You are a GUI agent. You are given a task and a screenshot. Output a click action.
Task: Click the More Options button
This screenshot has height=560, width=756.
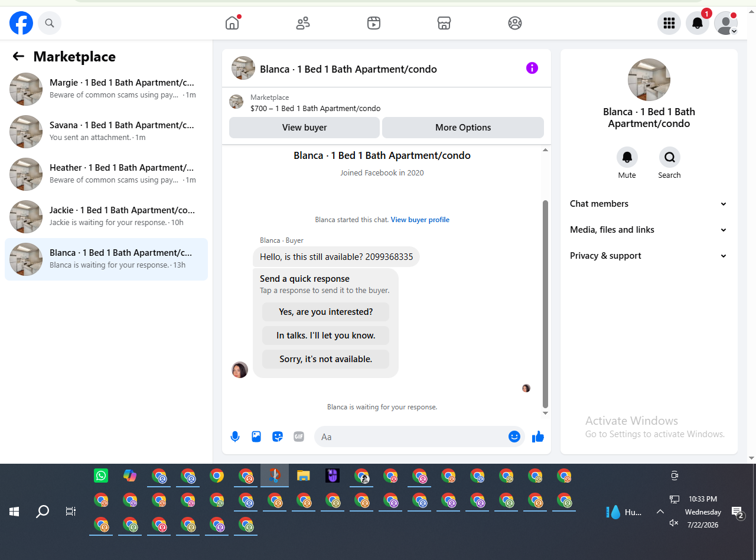tap(463, 128)
